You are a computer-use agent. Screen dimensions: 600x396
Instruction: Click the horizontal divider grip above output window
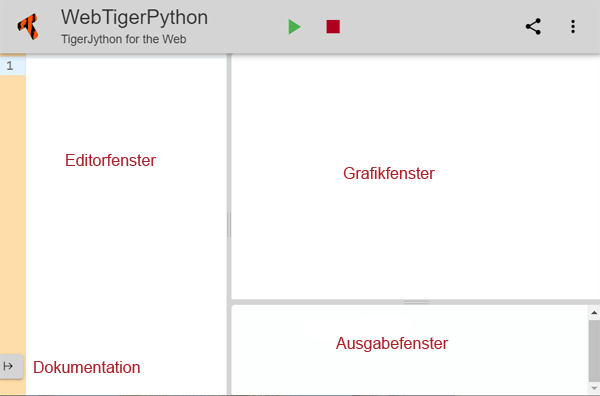(416, 302)
